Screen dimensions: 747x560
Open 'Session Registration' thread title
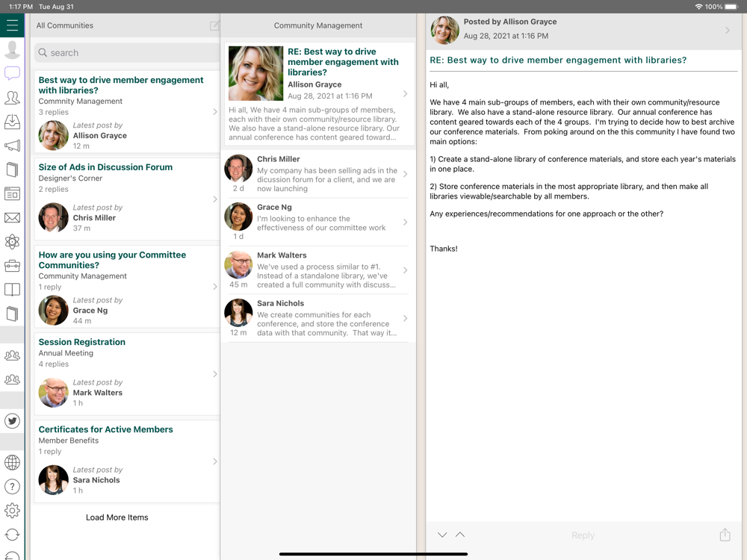click(82, 342)
